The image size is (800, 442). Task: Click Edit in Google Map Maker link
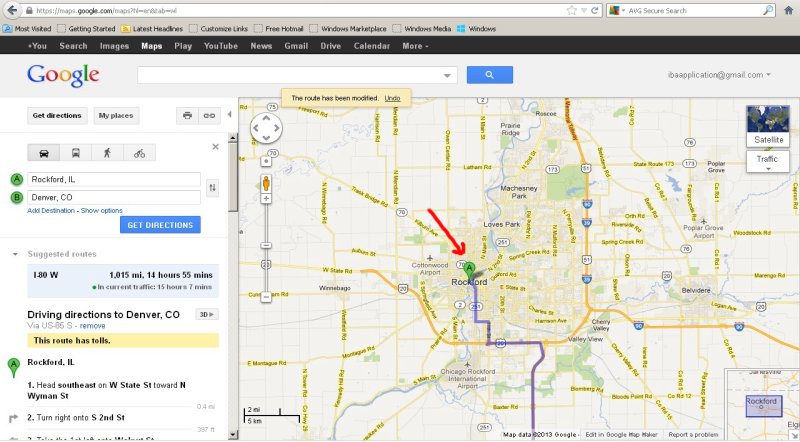click(621, 435)
